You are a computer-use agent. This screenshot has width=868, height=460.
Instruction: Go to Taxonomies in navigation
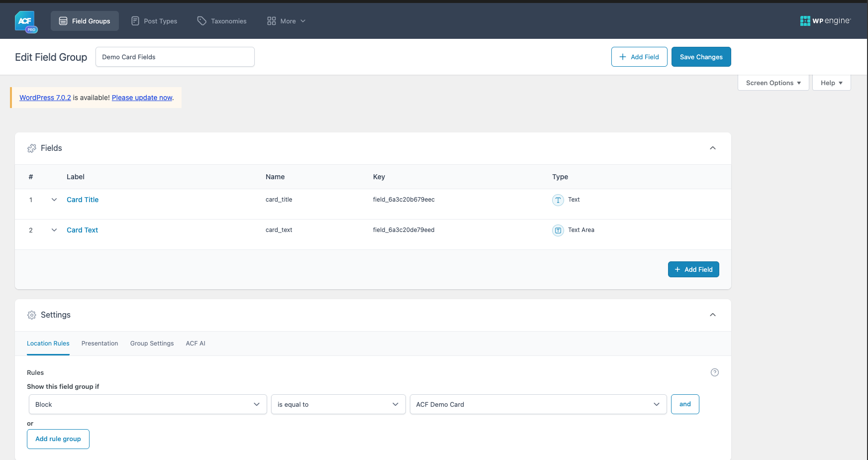[222, 21]
